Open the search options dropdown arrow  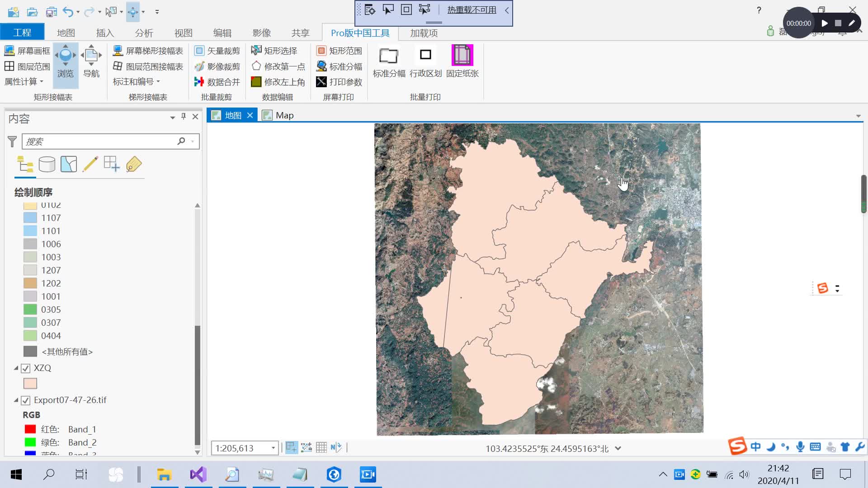[193, 141]
